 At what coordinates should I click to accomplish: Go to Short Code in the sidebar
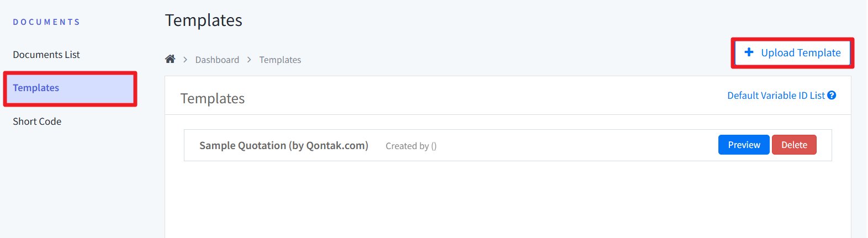coord(37,121)
